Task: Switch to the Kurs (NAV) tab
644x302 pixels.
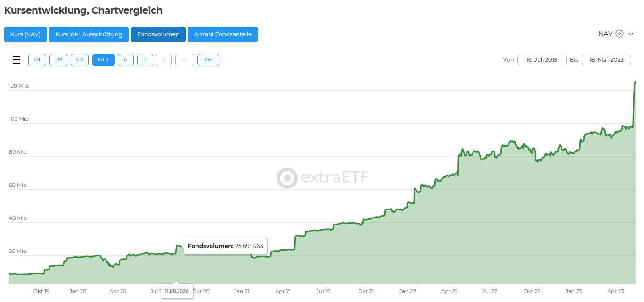Action: [25, 34]
